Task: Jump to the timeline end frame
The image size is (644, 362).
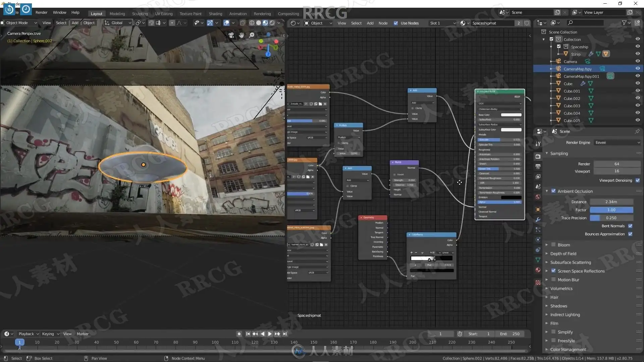Action: tap(285, 334)
